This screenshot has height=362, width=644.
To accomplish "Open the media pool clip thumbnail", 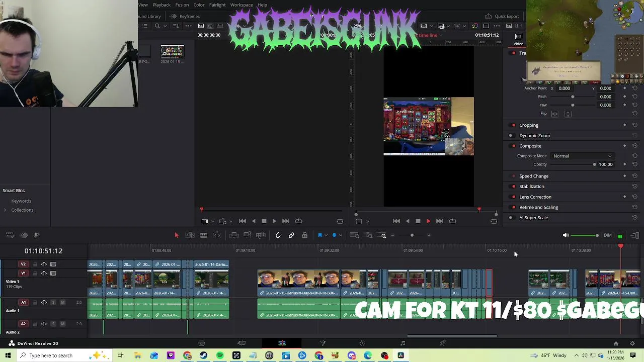I will (172, 52).
